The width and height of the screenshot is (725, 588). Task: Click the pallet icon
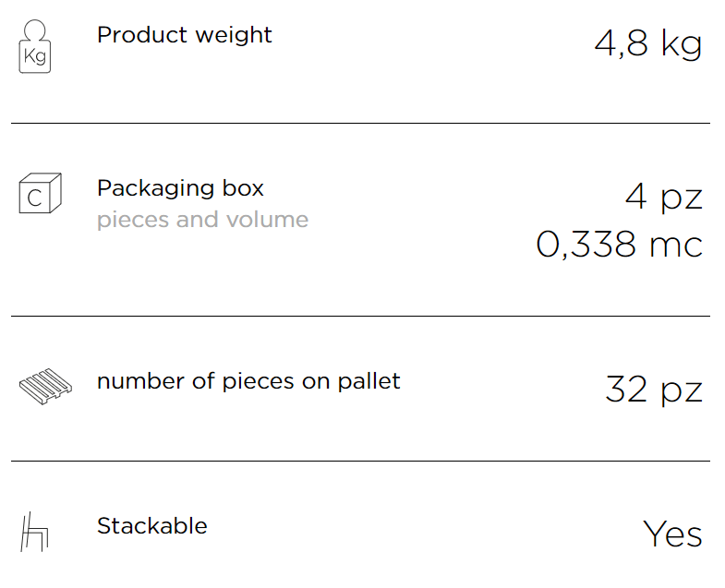45,387
